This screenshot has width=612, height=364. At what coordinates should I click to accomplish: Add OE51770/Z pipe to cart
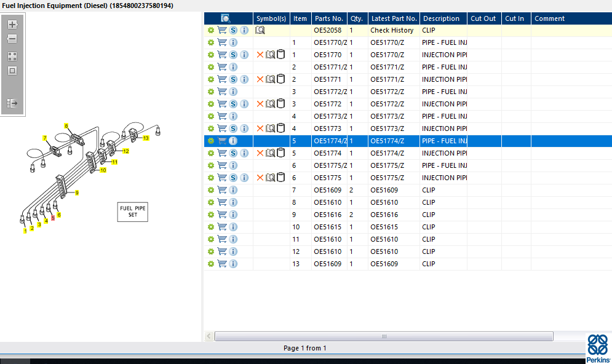click(x=222, y=42)
